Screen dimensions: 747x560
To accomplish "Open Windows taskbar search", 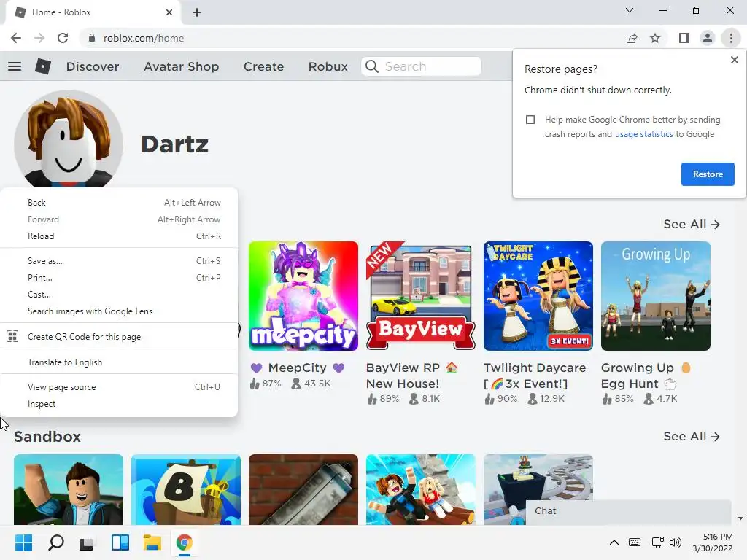I will click(55, 542).
